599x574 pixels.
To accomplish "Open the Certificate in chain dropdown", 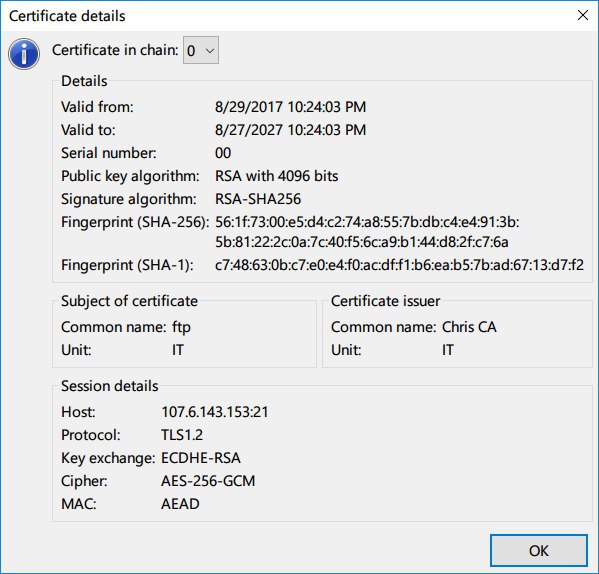I will click(x=201, y=50).
